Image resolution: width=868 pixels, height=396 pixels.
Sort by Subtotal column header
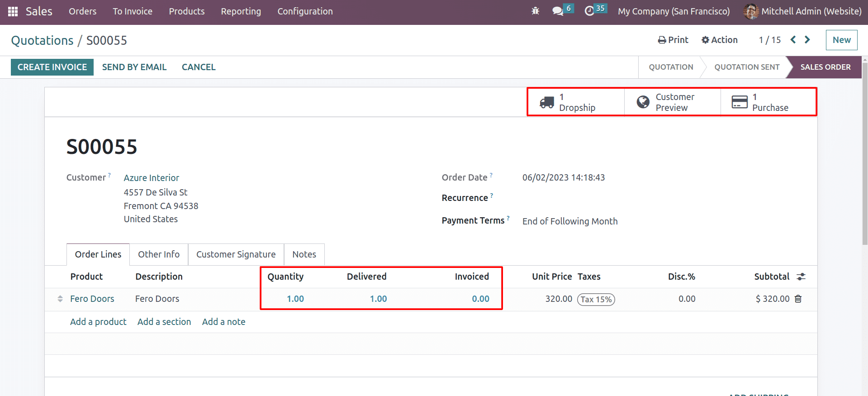click(x=772, y=277)
